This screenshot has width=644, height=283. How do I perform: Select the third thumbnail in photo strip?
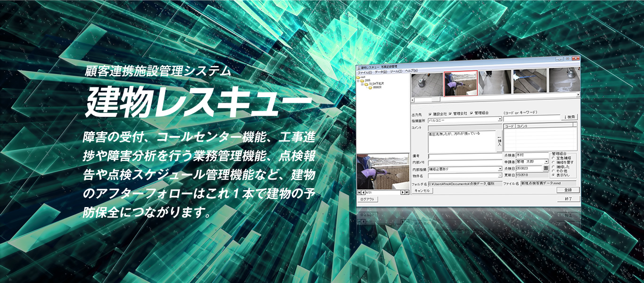coord(495,83)
